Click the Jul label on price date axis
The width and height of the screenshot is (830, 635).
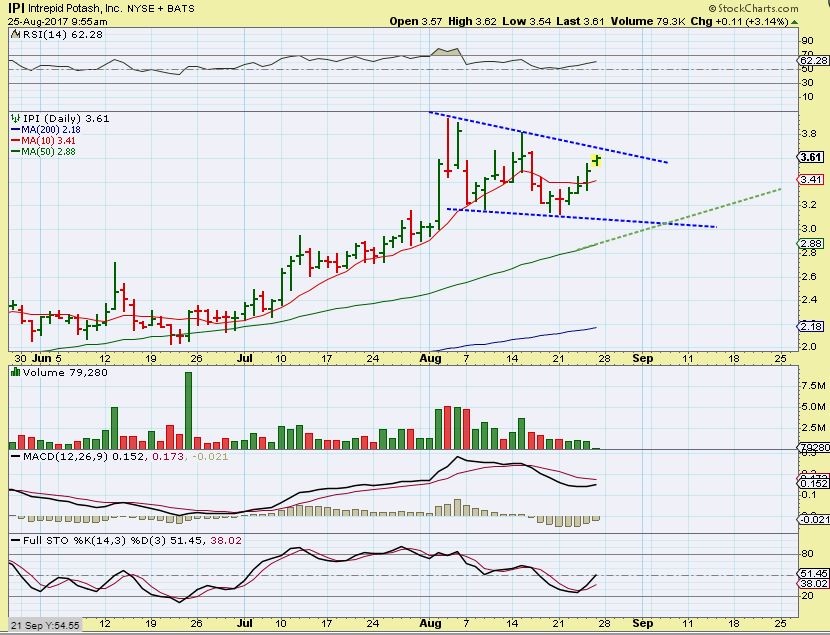point(245,356)
